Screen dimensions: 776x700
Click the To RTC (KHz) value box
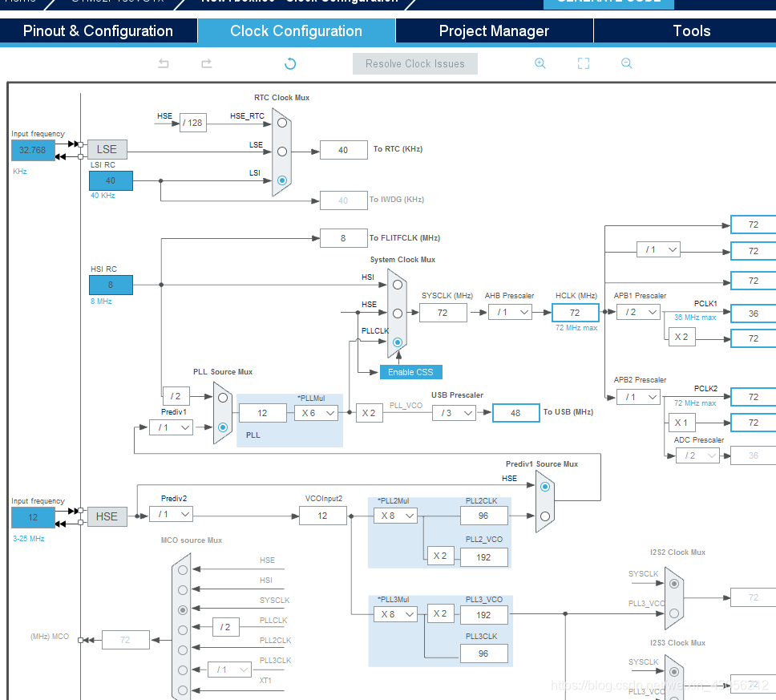tap(344, 150)
